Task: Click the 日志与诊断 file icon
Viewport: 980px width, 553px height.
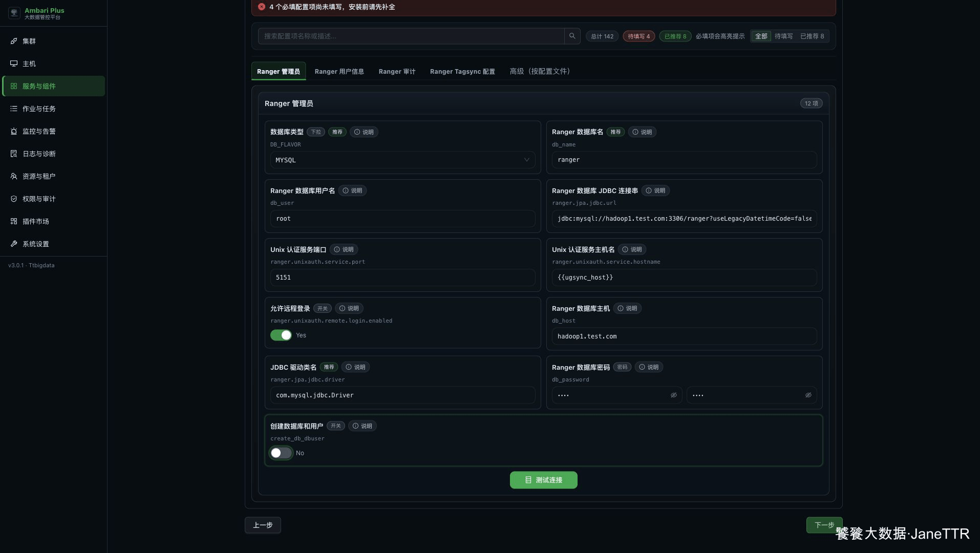Action: click(x=14, y=154)
